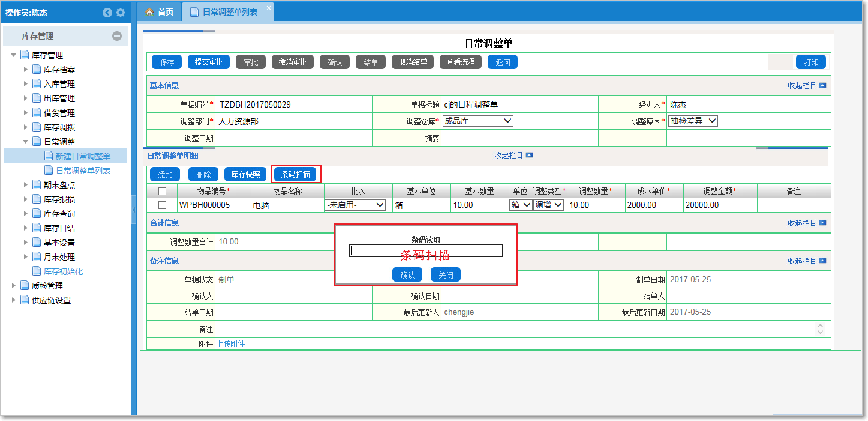This screenshot has width=868, height=421.
Task: Click the 确认 button in barcode dialog
Action: coord(407,275)
